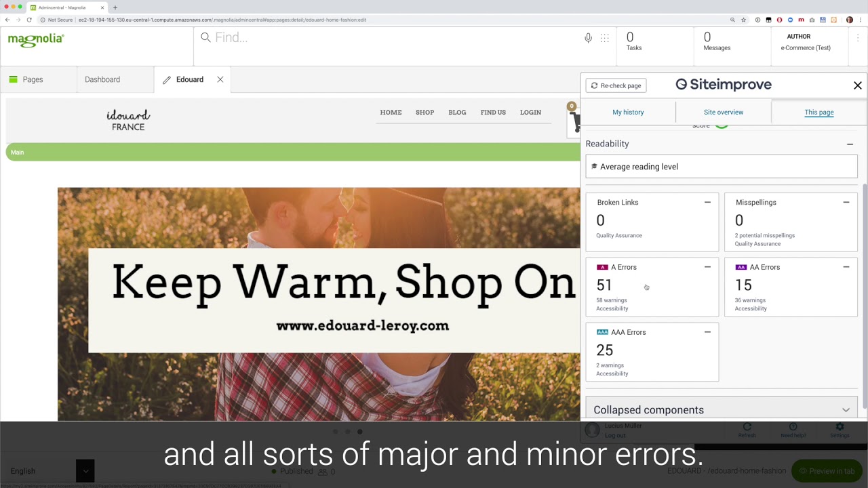Close the Edouard tab with its X
This screenshot has height=488, width=868.
click(x=220, y=79)
